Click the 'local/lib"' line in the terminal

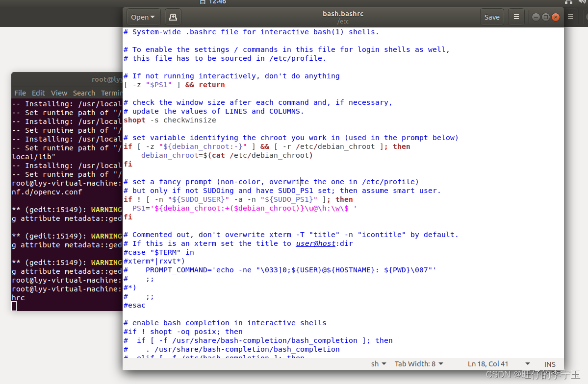pos(34,157)
